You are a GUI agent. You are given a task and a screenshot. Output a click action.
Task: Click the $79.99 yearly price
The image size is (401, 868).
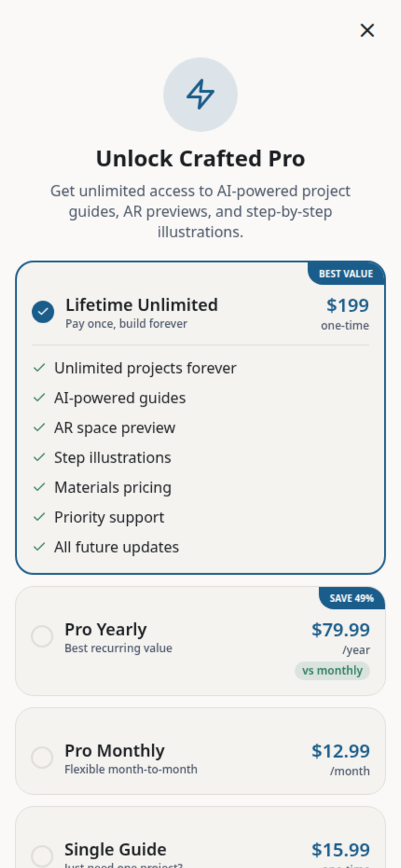340,630
